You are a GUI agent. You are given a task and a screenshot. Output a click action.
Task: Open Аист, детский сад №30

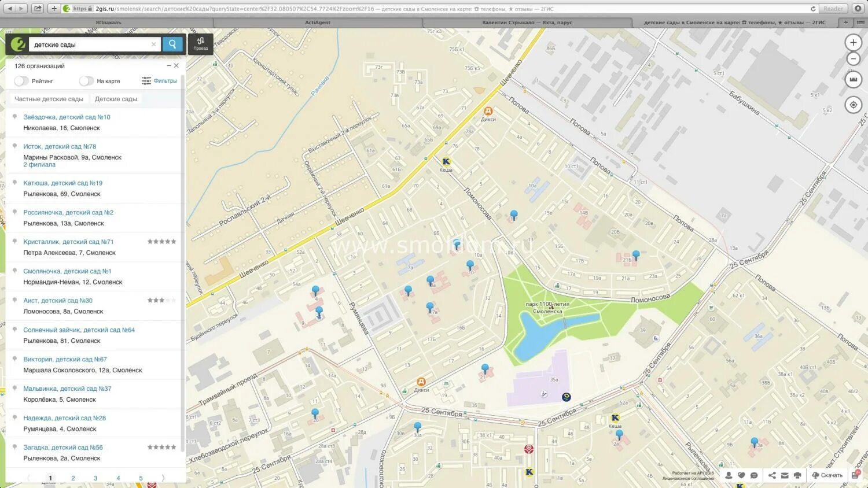58,301
